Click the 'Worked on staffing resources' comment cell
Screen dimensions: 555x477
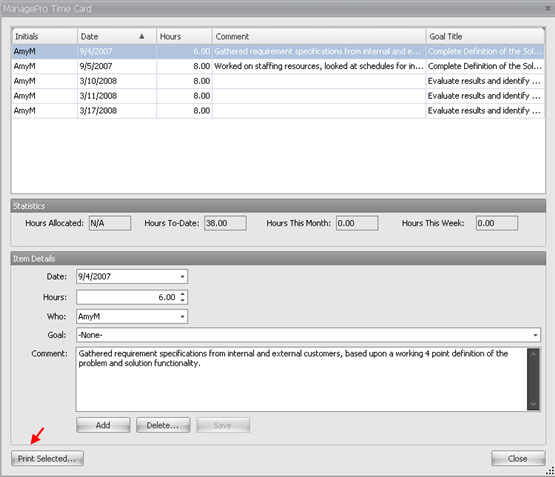tap(319, 66)
